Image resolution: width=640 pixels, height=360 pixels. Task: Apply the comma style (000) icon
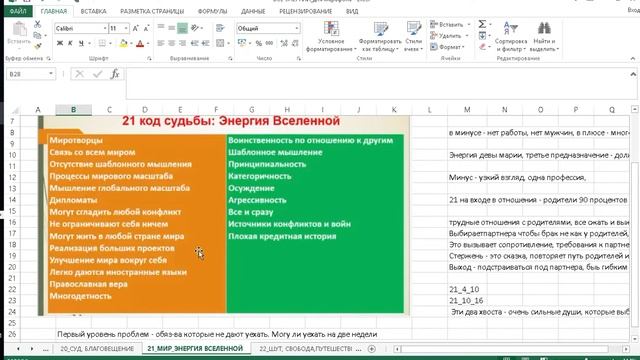[269, 43]
